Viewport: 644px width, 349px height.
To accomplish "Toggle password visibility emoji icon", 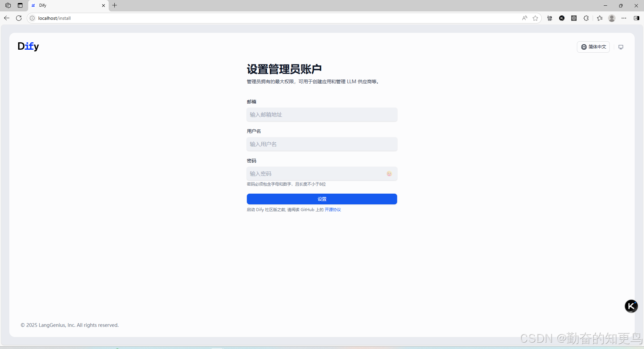I will [x=389, y=174].
